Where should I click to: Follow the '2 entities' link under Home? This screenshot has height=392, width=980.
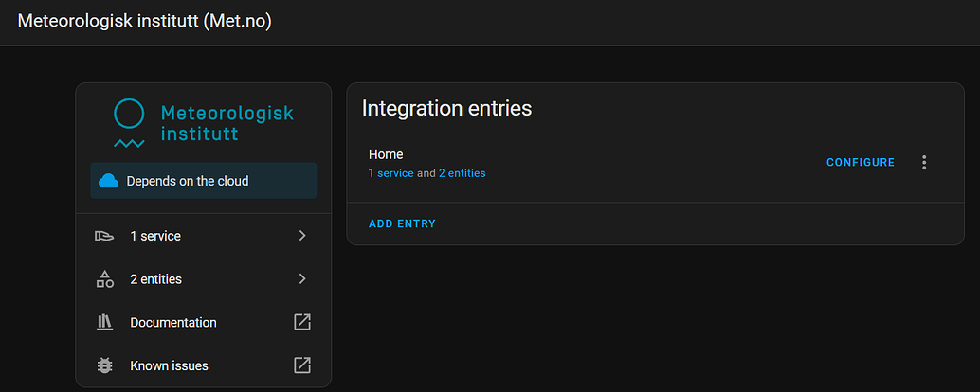(462, 173)
